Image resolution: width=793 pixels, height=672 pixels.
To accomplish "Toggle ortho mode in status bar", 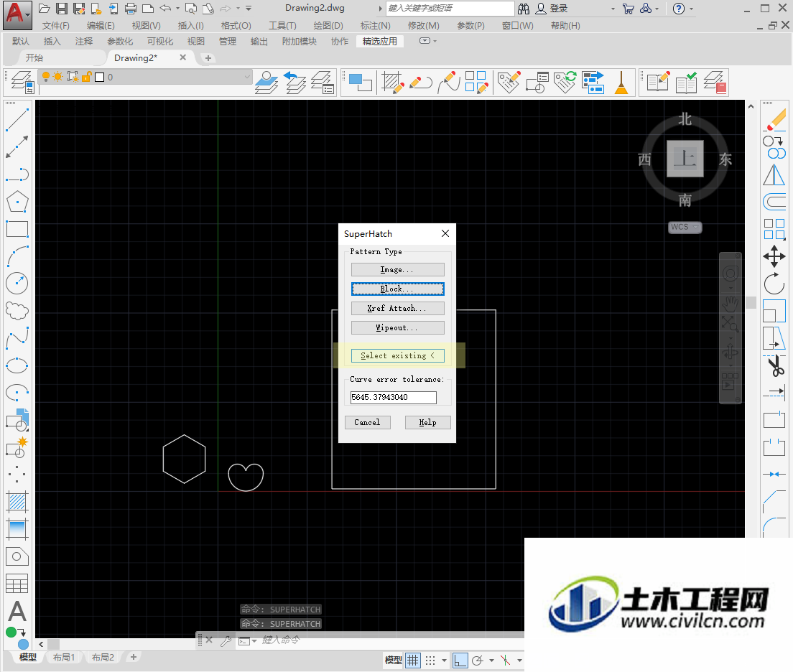I will (x=460, y=661).
